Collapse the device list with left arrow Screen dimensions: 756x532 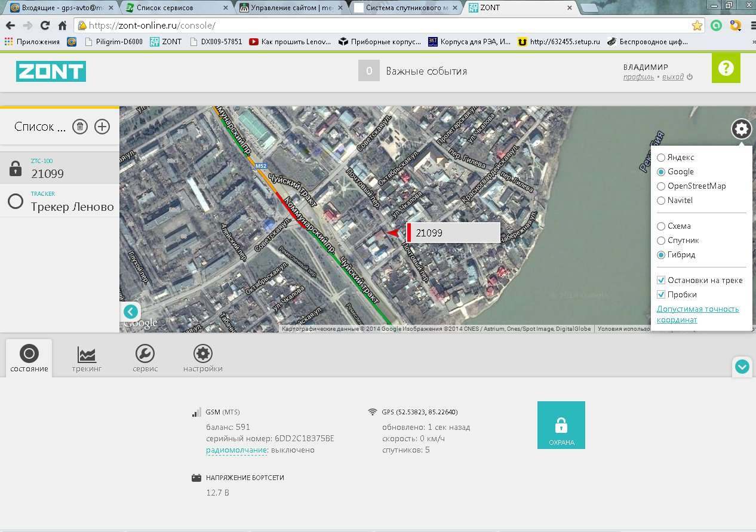pos(131,312)
